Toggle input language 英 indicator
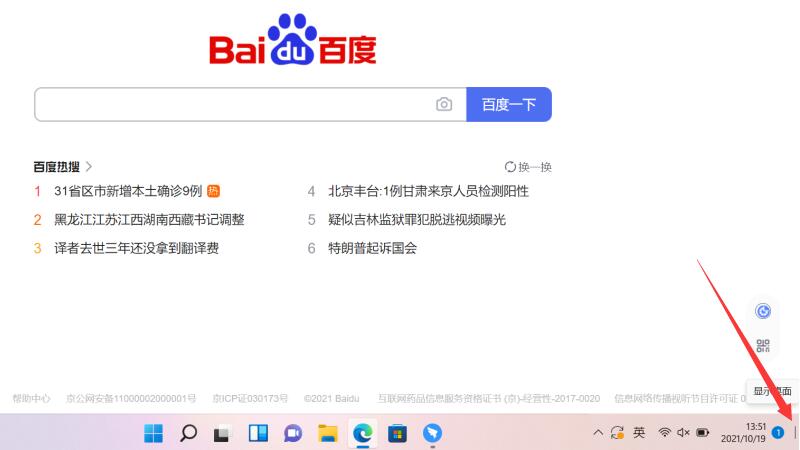Image resolution: width=800 pixels, height=450 pixels. (639, 433)
